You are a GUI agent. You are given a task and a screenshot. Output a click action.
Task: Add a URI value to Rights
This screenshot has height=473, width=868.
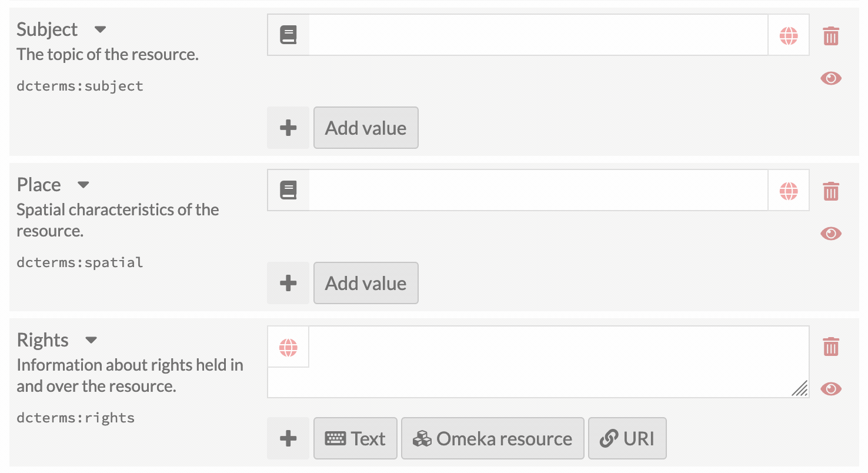tap(627, 438)
